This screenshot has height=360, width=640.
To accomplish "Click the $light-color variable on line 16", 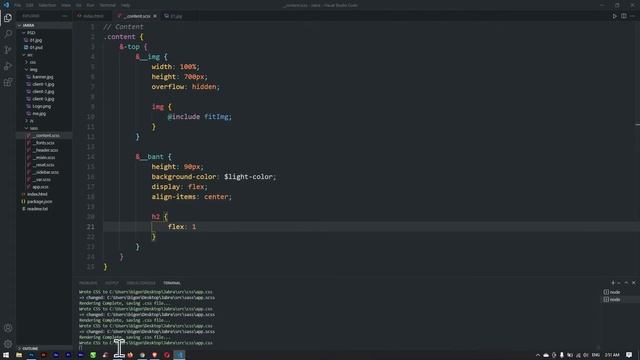I will tap(248, 177).
